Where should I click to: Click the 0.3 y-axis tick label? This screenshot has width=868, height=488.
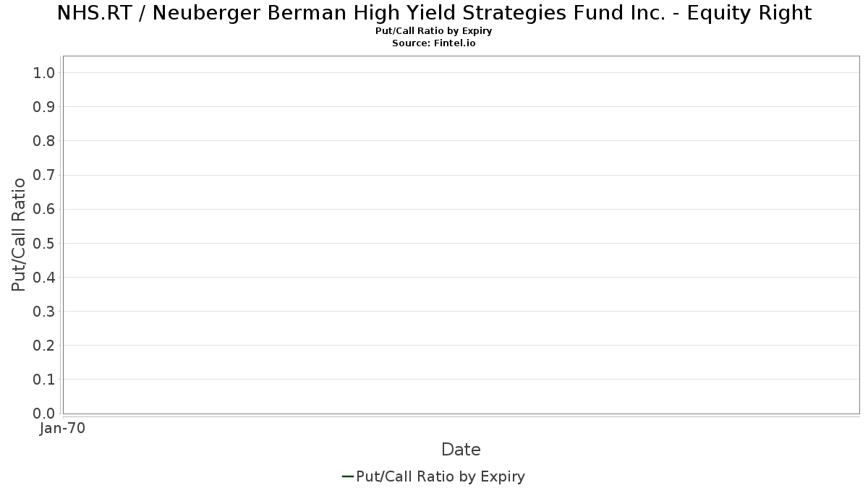(44, 312)
